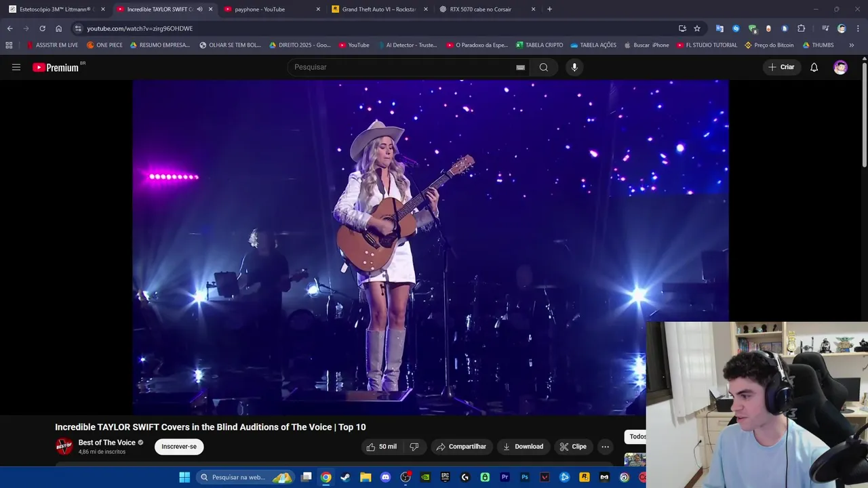View site information icon in address bar
The height and width of the screenshot is (488, 868).
(x=78, y=28)
